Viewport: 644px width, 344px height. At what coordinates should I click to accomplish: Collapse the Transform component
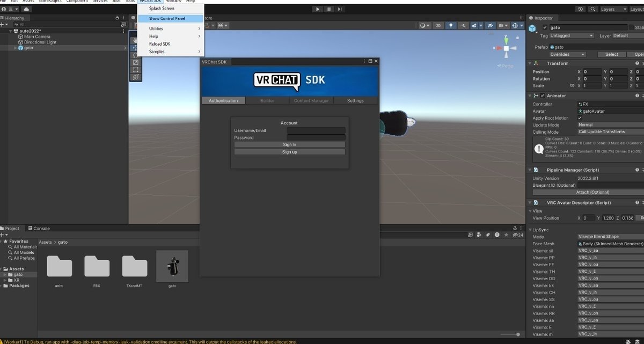click(530, 63)
